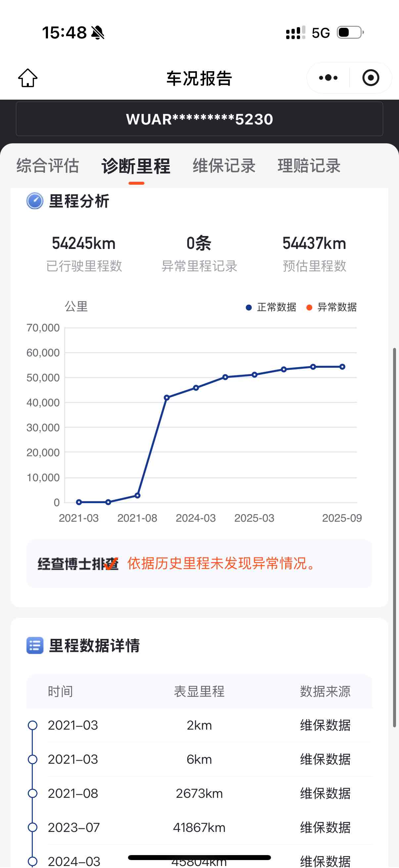Screen dimensions: 399x868
Task: Open the 理赔记录 tab
Action: point(309,166)
